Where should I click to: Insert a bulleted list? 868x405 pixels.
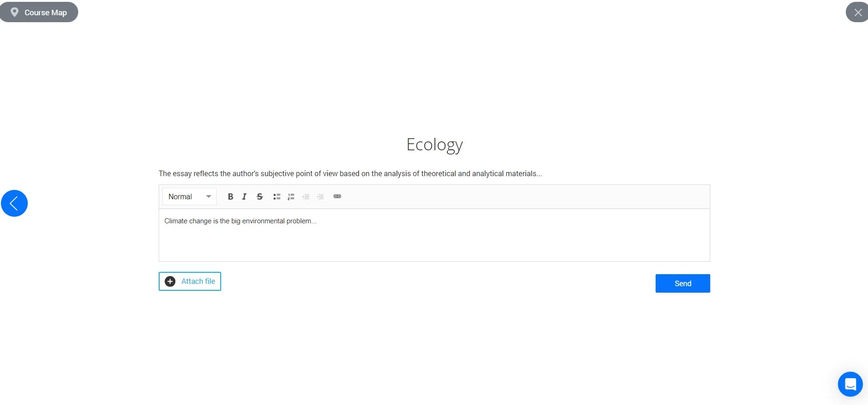[x=277, y=196]
